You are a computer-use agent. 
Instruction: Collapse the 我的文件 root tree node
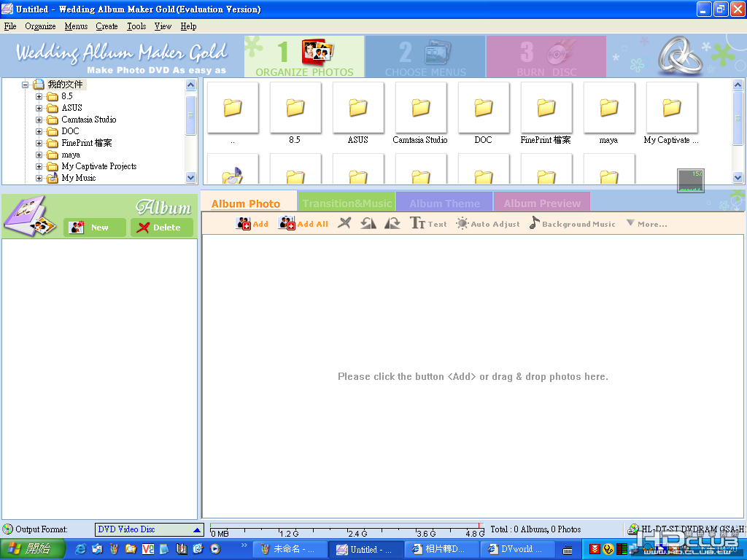coord(26,85)
